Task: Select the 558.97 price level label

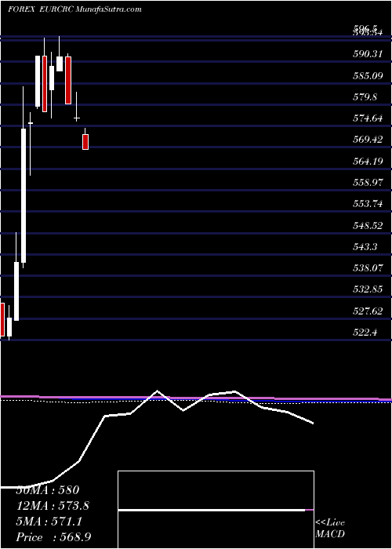Action: [367, 183]
